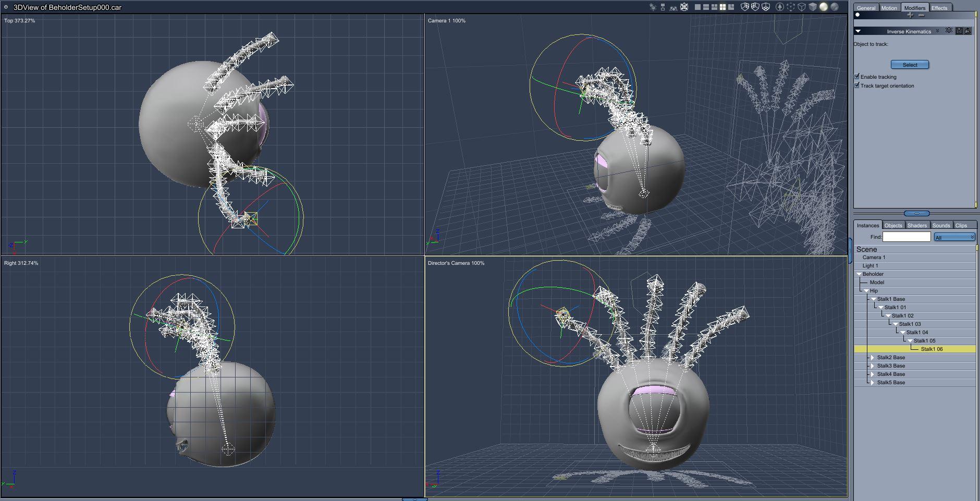
Task: Expand the Stalk3 Base node
Action: (873, 366)
